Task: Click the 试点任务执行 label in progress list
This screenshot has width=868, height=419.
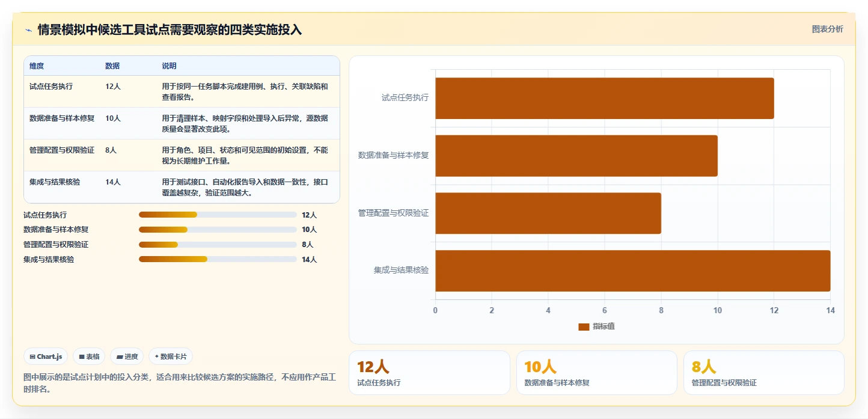Action: click(x=45, y=215)
